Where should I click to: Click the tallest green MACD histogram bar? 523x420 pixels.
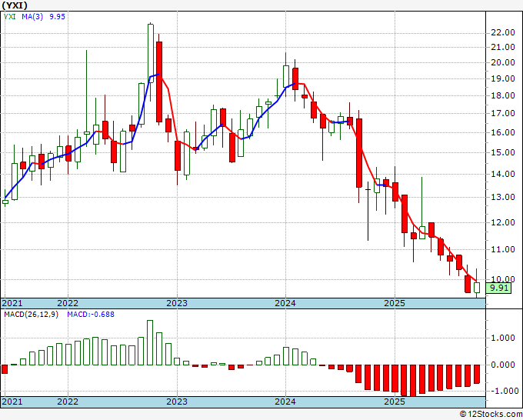(150, 342)
